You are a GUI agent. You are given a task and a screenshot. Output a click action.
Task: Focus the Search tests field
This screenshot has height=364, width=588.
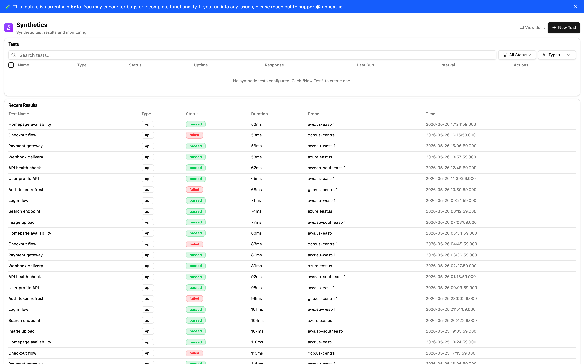pyautogui.click(x=252, y=55)
